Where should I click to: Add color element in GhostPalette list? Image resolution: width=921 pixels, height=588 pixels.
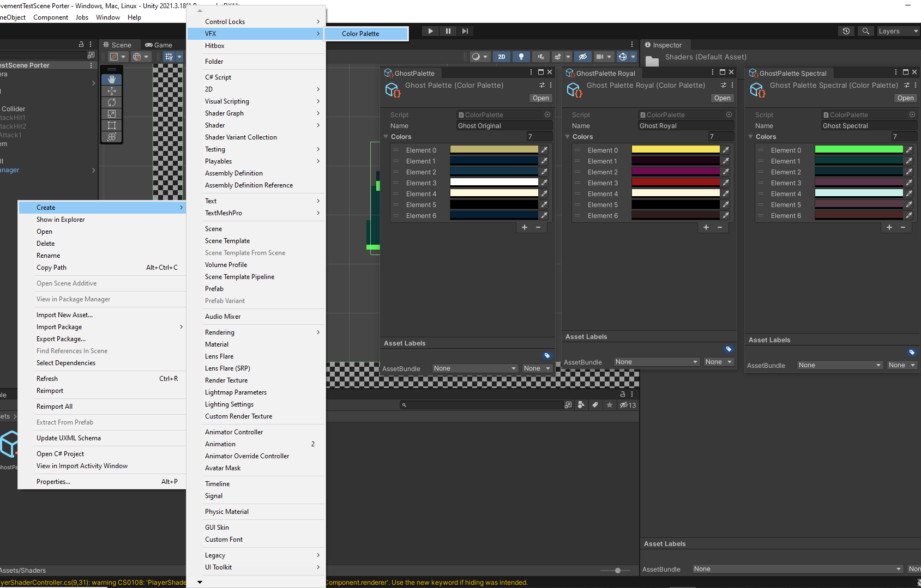click(x=524, y=227)
